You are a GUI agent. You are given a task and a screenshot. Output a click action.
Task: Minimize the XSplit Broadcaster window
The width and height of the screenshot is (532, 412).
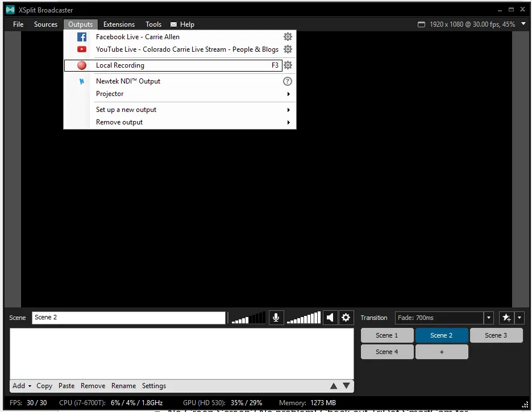click(500, 10)
